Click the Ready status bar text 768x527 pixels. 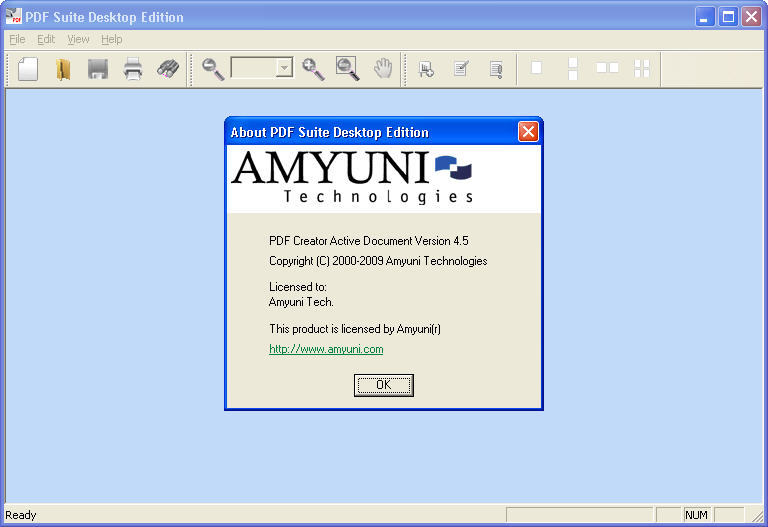21,515
